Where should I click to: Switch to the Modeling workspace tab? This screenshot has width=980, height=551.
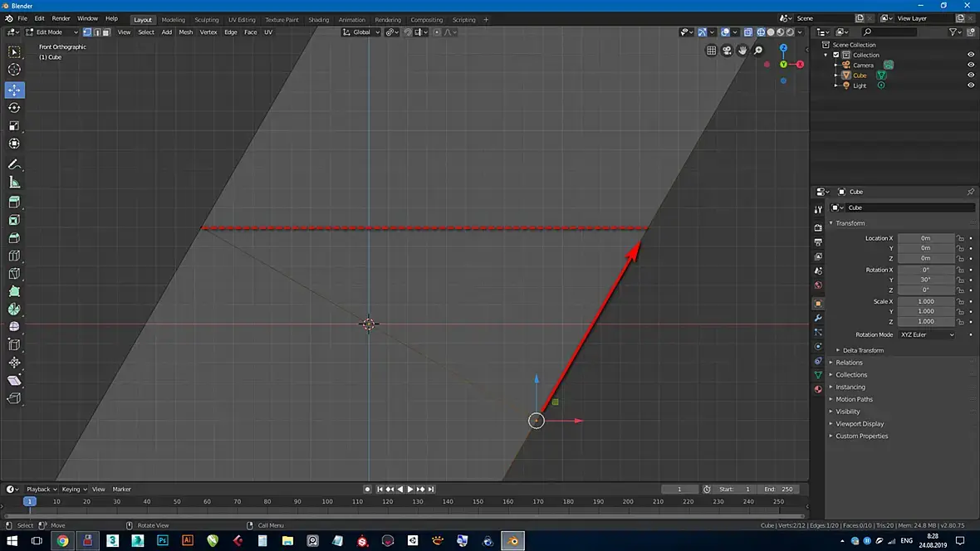(173, 19)
